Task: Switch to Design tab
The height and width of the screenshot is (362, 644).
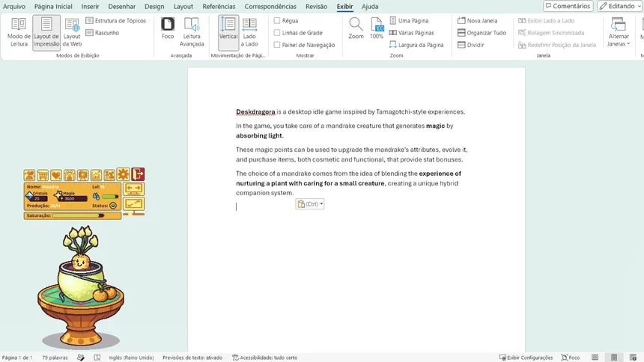Action: point(154,7)
